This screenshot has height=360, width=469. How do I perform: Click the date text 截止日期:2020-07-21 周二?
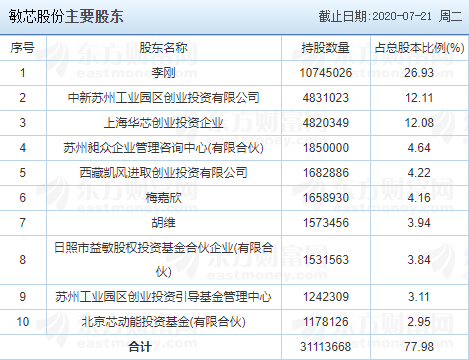point(390,16)
